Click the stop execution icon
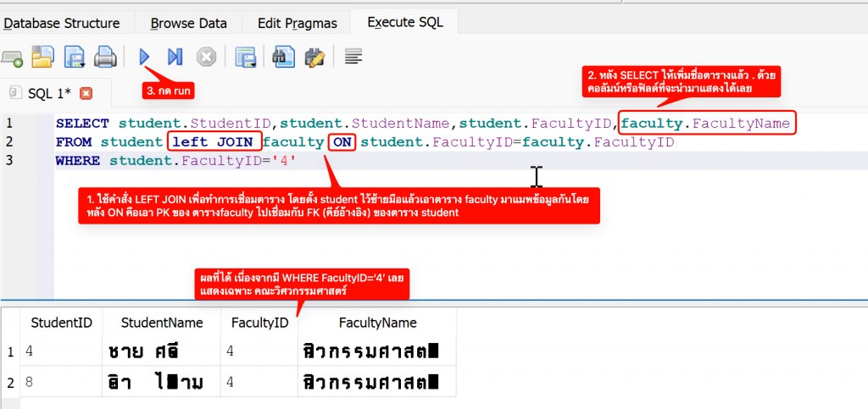868x409 pixels. click(x=206, y=58)
